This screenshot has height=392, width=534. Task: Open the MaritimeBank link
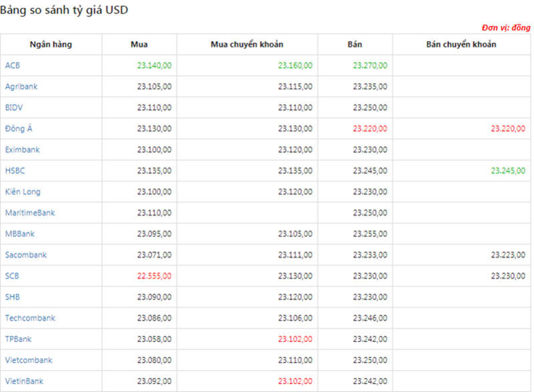tap(30, 213)
